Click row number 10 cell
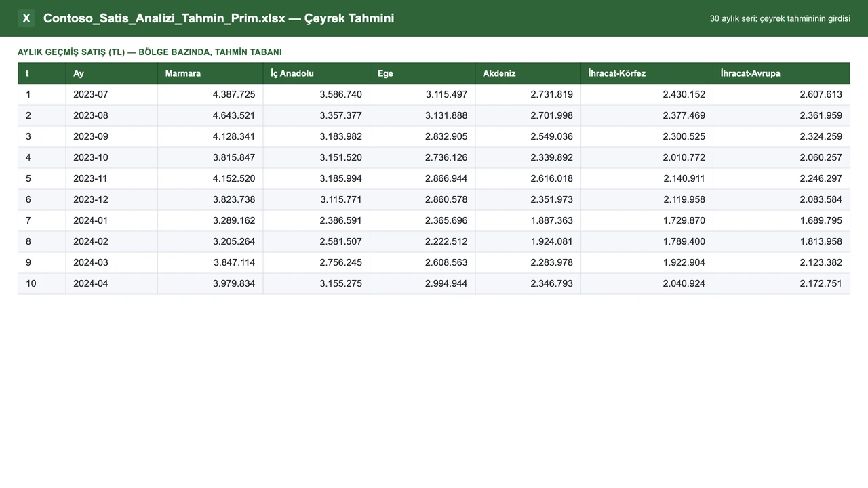 coord(42,283)
